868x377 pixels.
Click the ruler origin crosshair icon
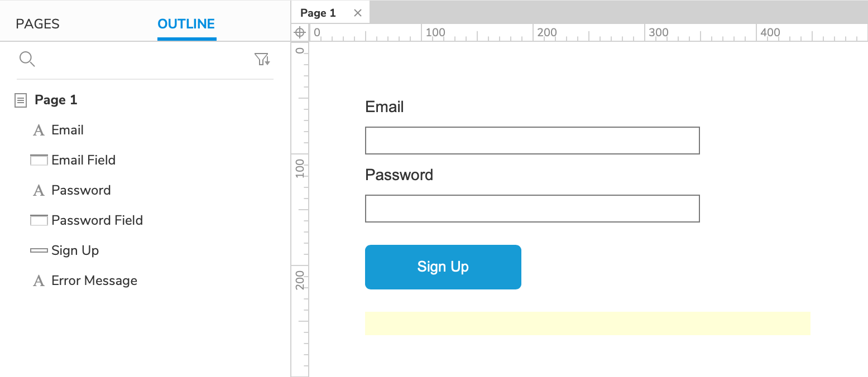300,32
